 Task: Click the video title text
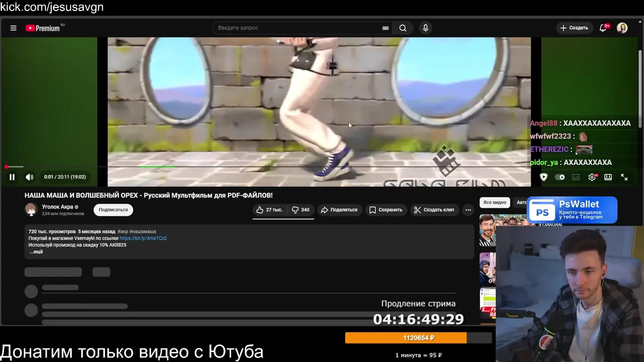click(148, 195)
